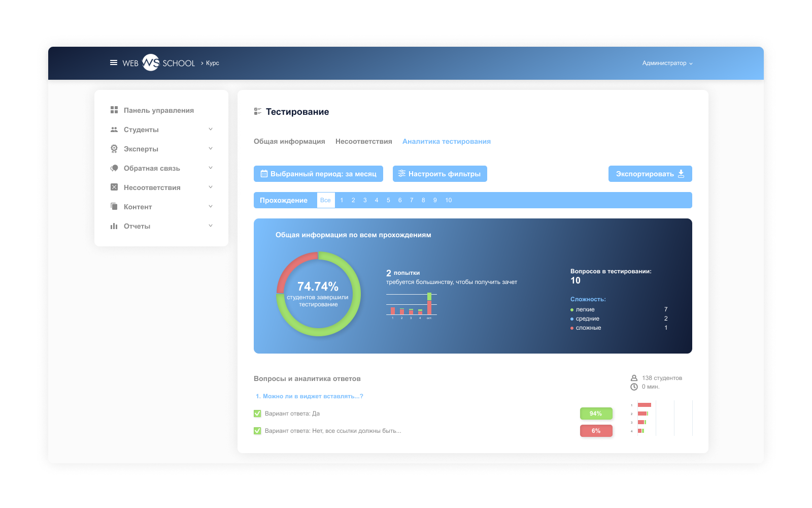Screen dimensions: 812x508
Task: Open the hamburger menu icon
Action: tap(114, 62)
